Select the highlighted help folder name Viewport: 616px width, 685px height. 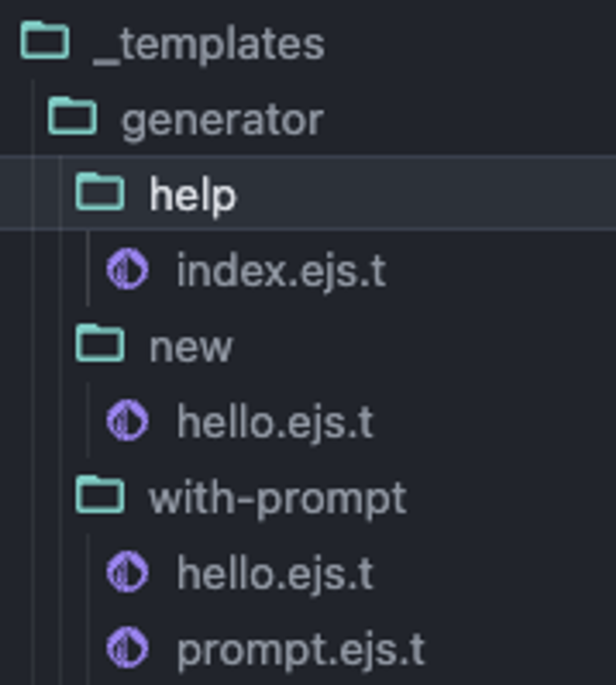[193, 196]
